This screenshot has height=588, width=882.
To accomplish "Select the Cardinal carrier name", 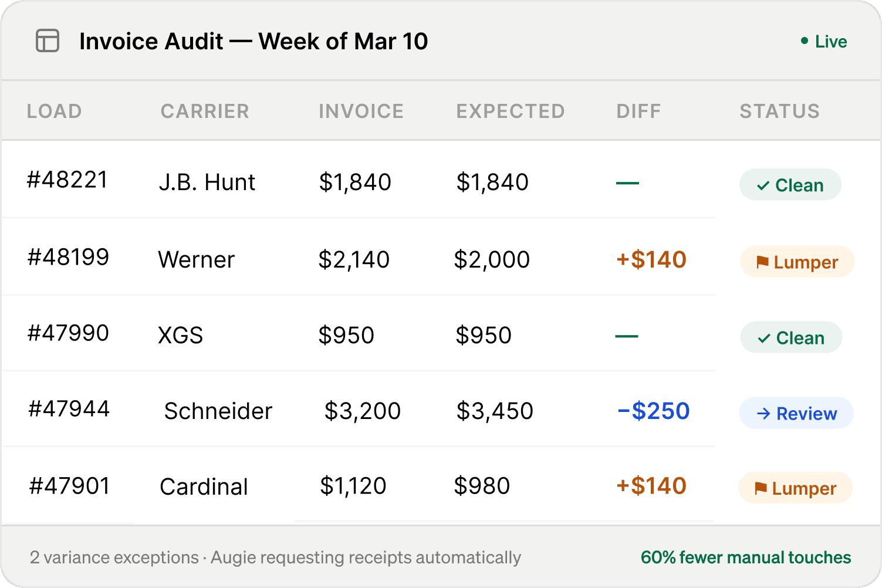I will 204,486.
